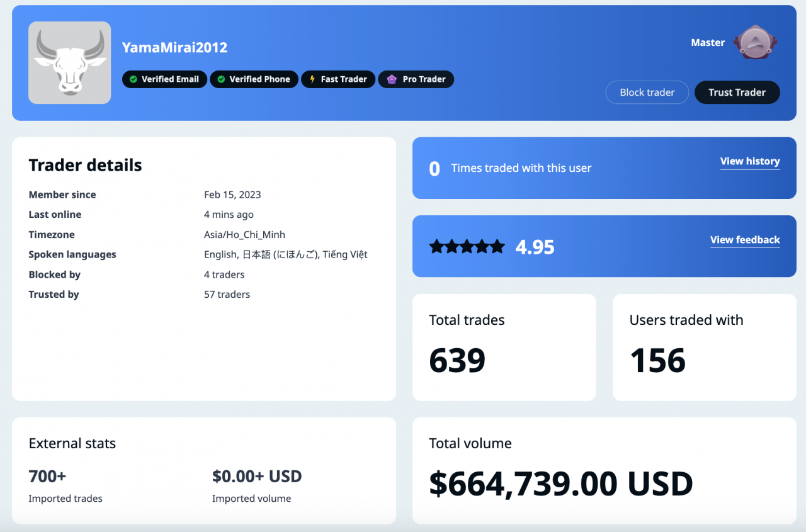Click the Verified Email badge
This screenshot has width=806, height=532.
(164, 79)
